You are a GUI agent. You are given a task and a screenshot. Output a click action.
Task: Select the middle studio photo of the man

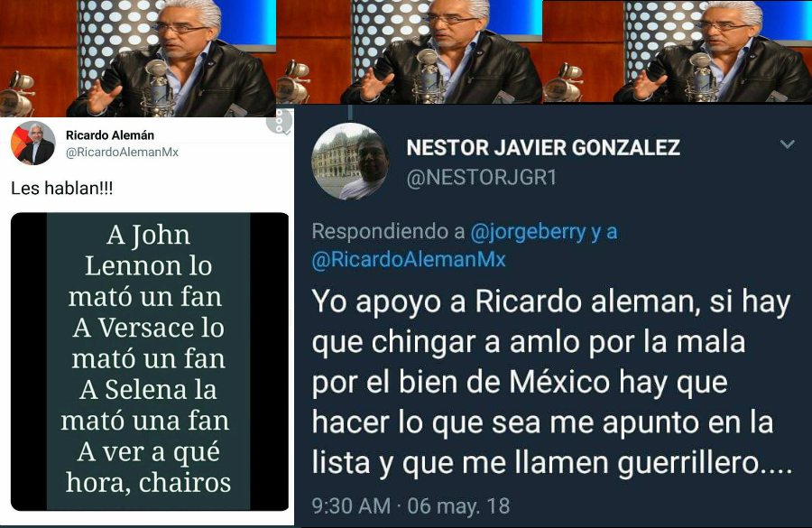click(409, 51)
